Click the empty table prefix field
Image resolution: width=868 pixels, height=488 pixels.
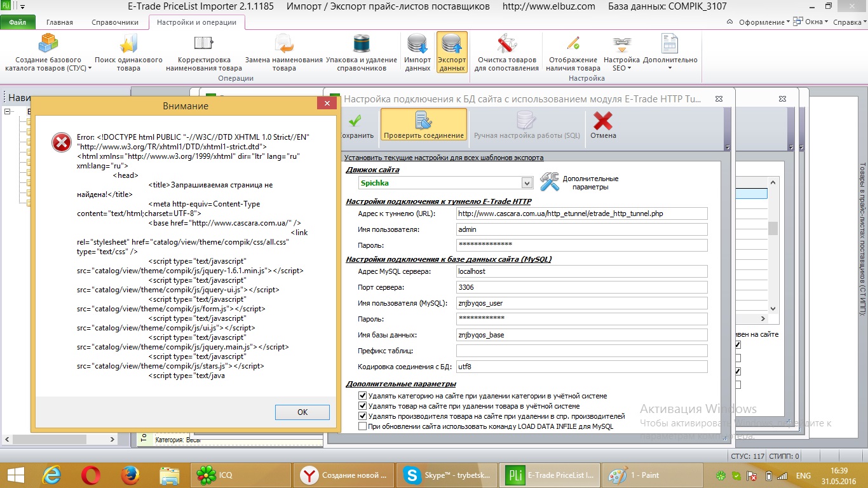click(x=581, y=351)
